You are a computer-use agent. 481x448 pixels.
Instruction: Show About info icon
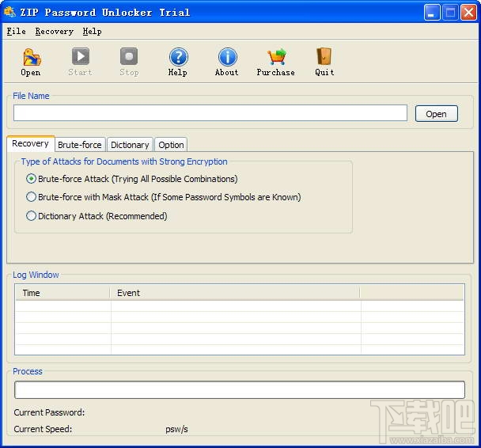click(x=227, y=57)
